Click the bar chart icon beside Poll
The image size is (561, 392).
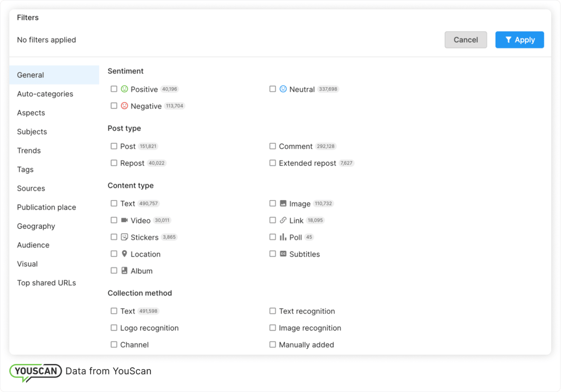click(x=283, y=237)
